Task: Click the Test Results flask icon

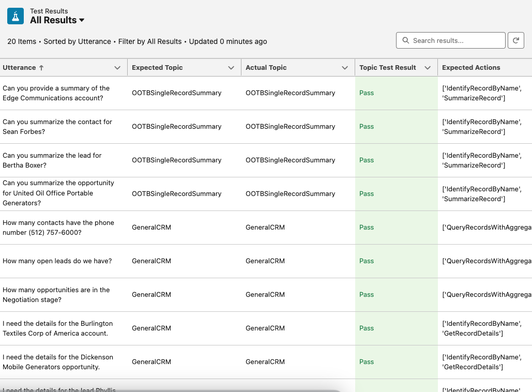Action: click(16, 16)
